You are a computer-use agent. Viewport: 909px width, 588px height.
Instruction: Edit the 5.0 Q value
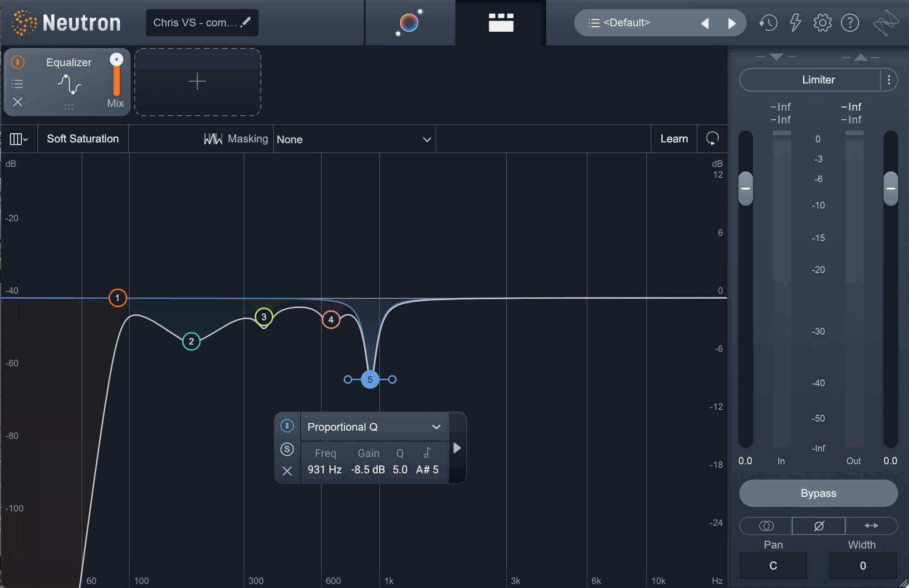(400, 470)
